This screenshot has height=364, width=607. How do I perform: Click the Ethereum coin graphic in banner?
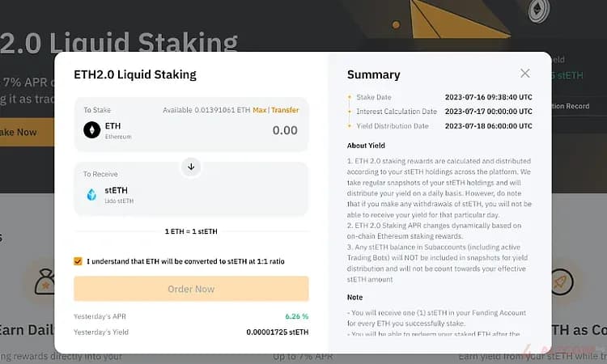(539, 11)
